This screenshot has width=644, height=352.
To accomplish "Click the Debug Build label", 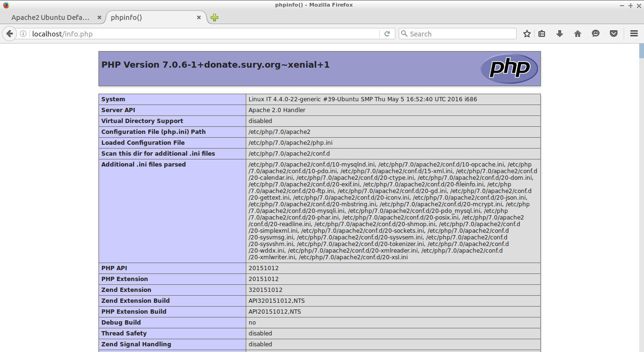I will click(121, 323).
